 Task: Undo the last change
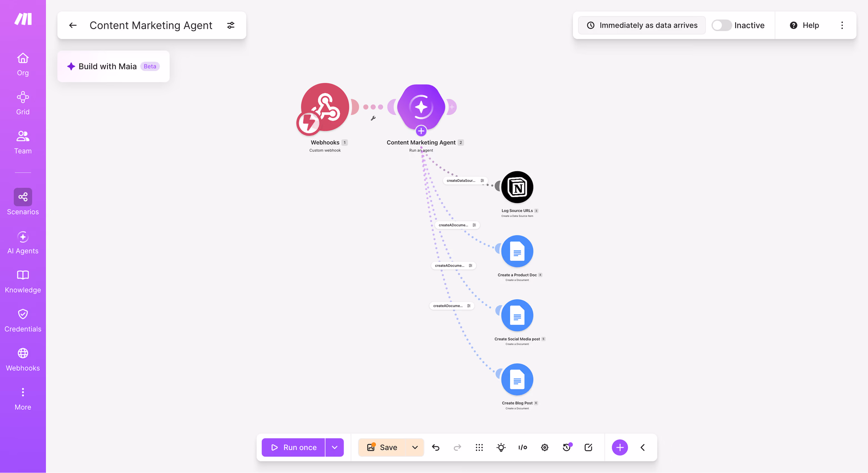tap(436, 447)
